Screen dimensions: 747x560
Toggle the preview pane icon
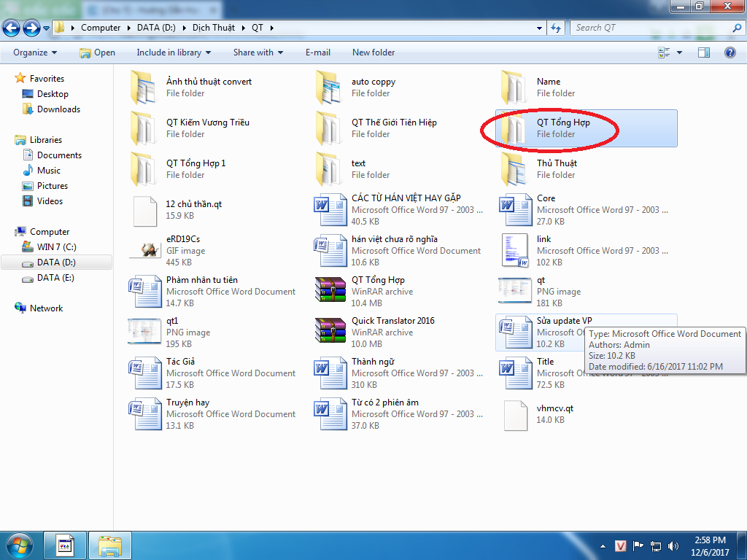pyautogui.click(x=704, y=52)
